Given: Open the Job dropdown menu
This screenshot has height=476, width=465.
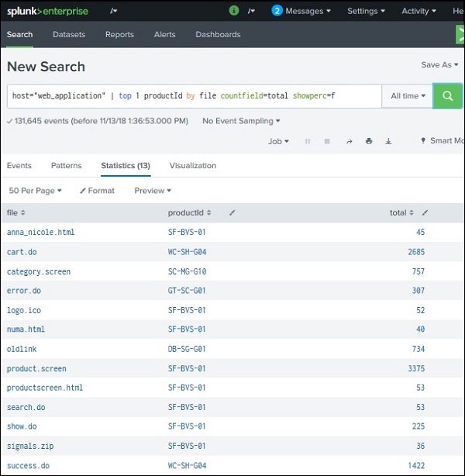Looking at the screenshot, I should pyautogui.click(x=278, y=141).
